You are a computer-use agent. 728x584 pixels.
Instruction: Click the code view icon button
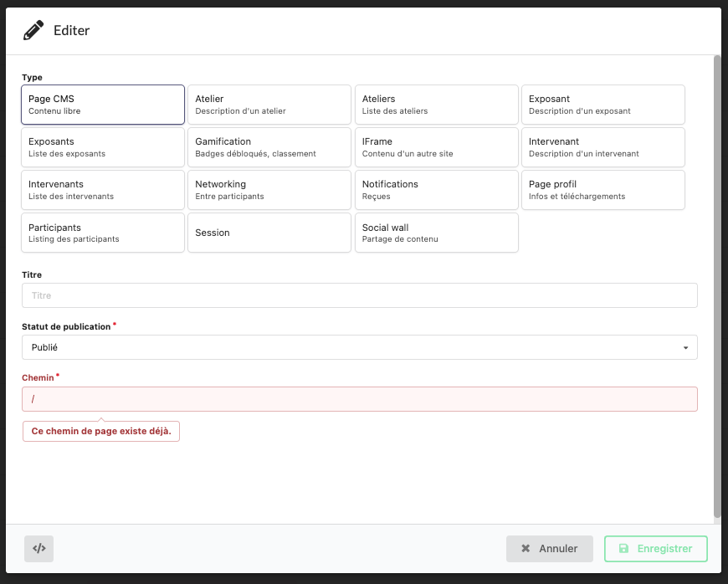pyautogui.click(x=38, y=549)
